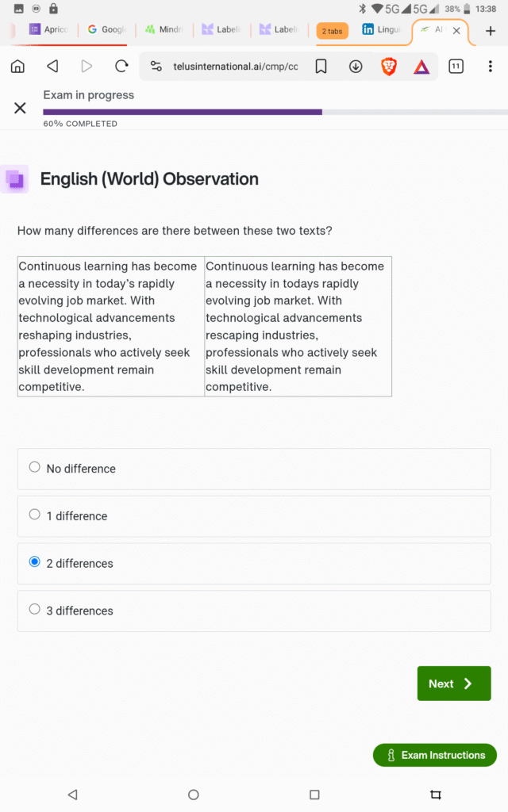Open Exam Instructions
Screen dimensions: 508x812
tap(435, 755)
